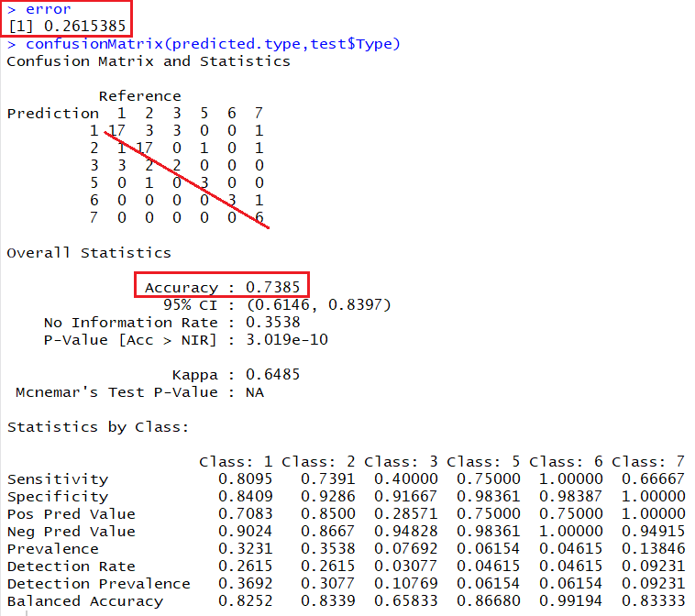Click Pos Pred Value 0.28571
695x616 pixels.
coord(406,513)
